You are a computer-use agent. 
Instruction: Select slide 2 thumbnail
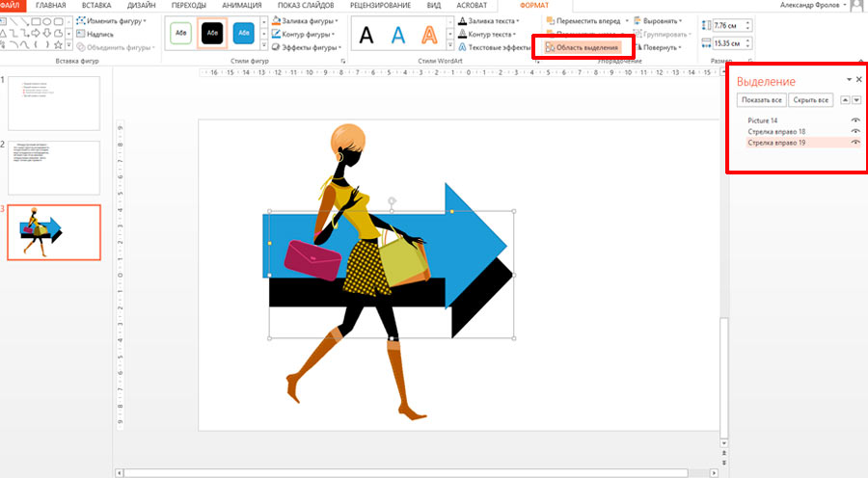coord(54,168)
